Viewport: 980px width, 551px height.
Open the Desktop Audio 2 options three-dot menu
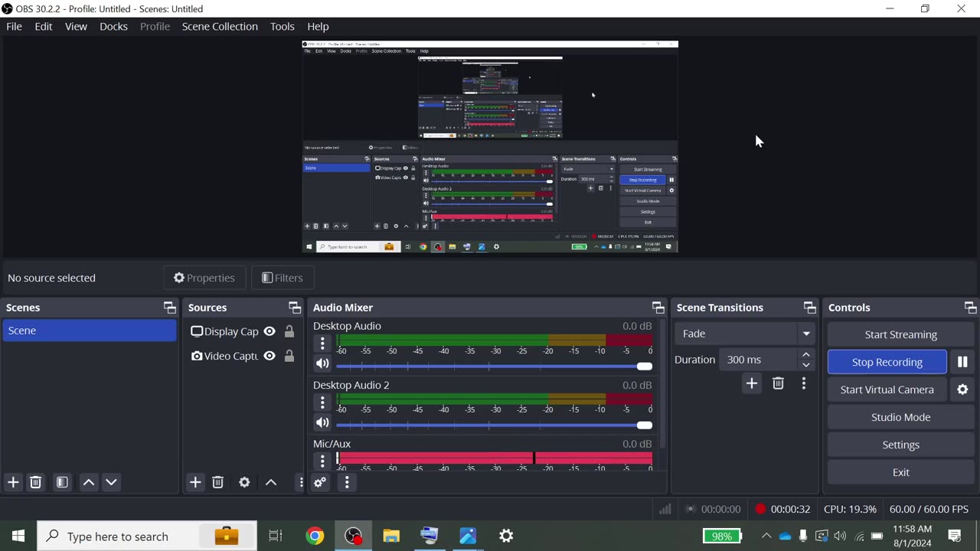coord(322,403)
